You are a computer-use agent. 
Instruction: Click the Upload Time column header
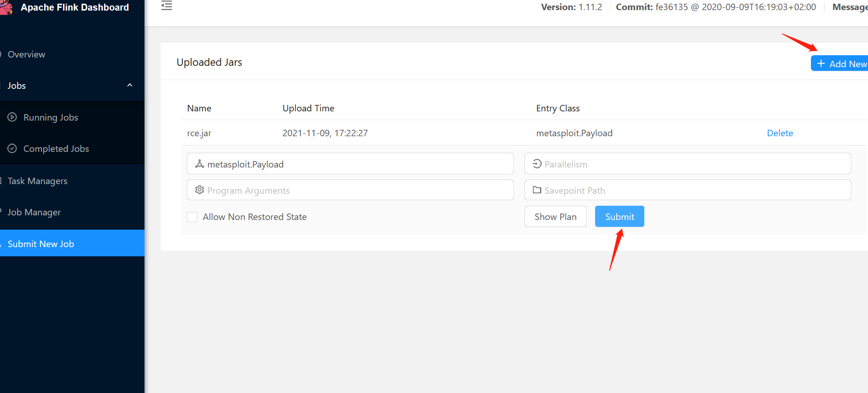point(308,108)
